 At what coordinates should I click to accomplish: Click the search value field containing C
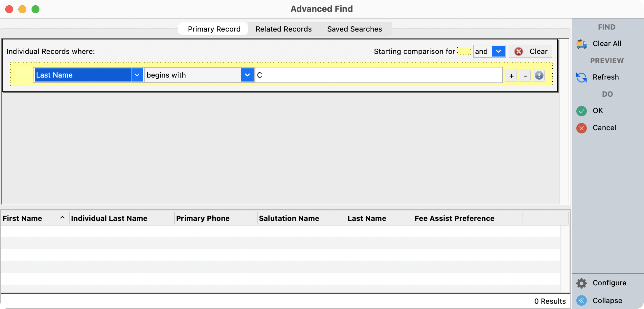tap(379, 75)
